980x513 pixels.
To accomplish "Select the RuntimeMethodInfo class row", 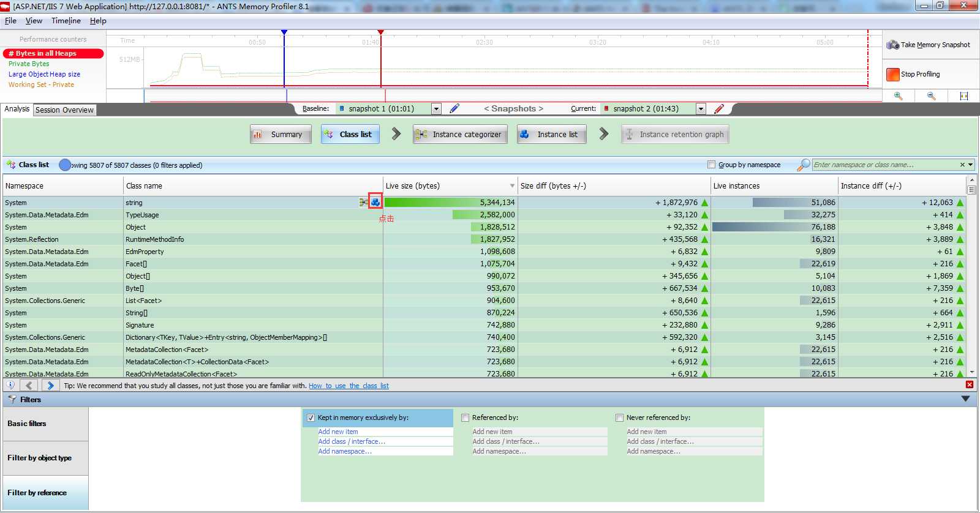I will pos(484,239).
